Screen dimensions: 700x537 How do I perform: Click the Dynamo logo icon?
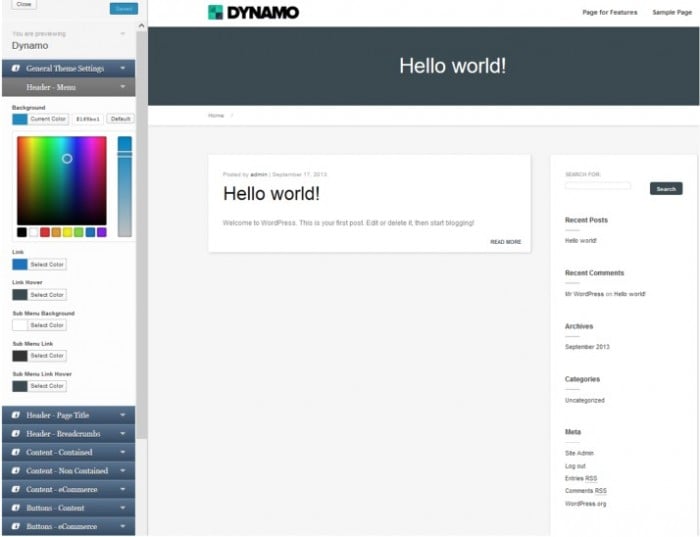click(215, 12)
